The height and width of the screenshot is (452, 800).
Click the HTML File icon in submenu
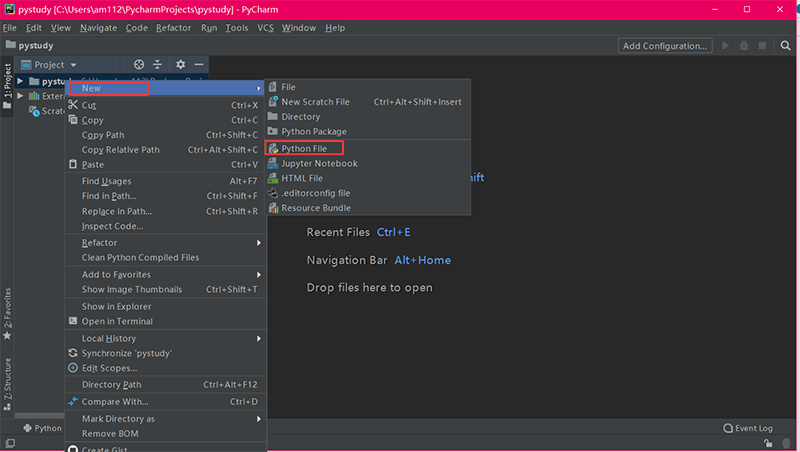click(x=273, y=178)
